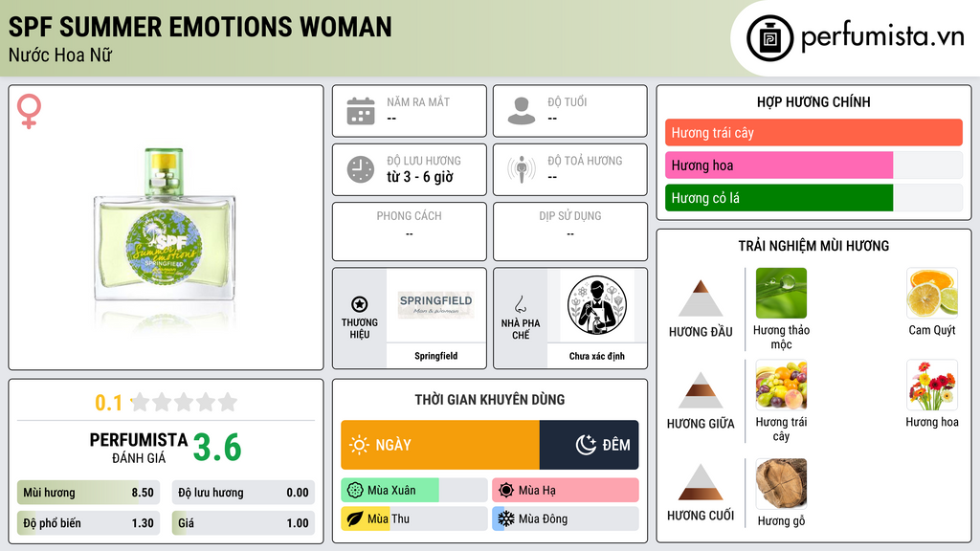Click the SPF Summer Emotions Woman title
This screenshot has height=551, width=980.
200,27
